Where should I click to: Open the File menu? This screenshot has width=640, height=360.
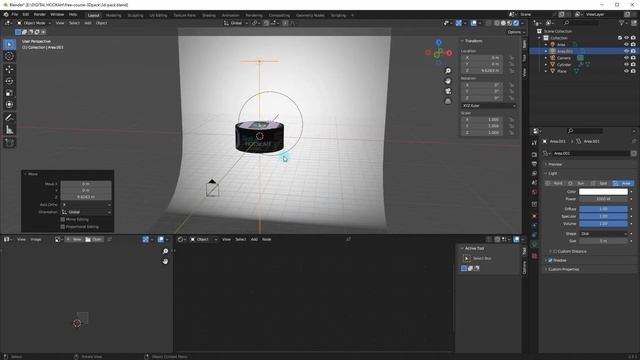15,14
